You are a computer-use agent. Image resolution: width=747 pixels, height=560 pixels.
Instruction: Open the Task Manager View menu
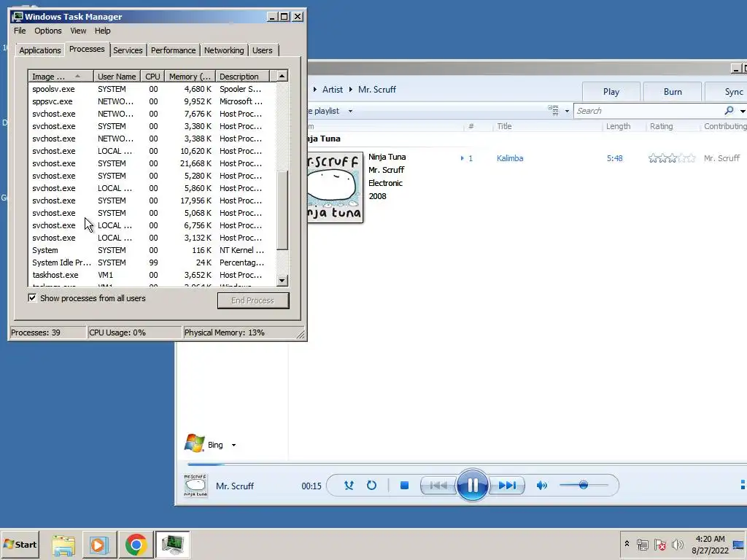pos(78,31)
